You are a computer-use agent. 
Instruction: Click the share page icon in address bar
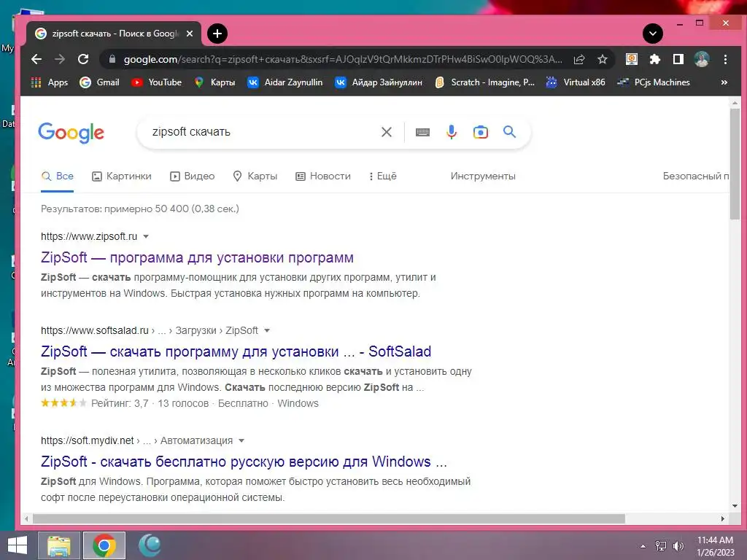(578, 59)
